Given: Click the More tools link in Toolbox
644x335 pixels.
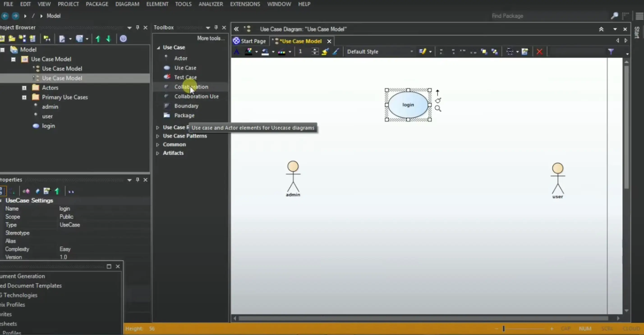Looking at the screenshot, I should (210, 38).
